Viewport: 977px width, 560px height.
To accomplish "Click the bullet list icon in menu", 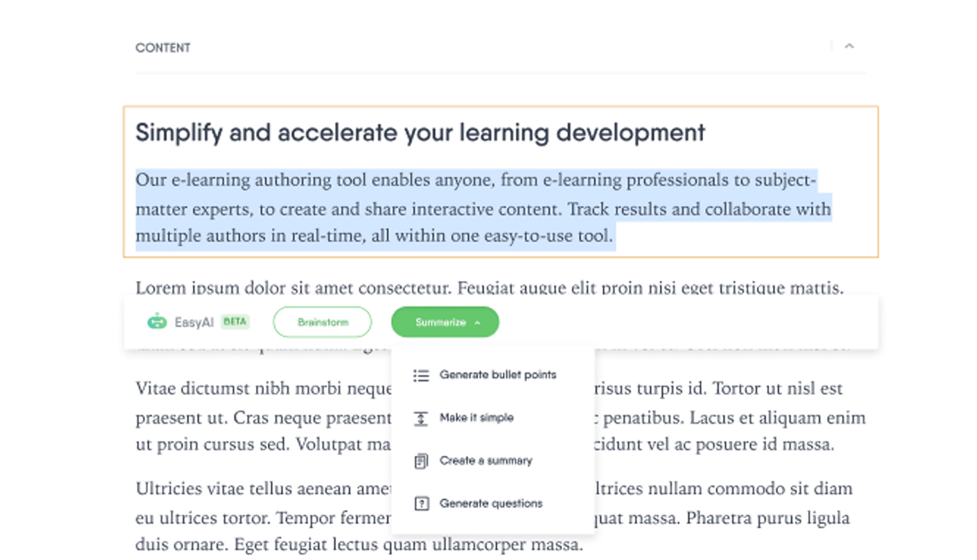I will (421, 375).
